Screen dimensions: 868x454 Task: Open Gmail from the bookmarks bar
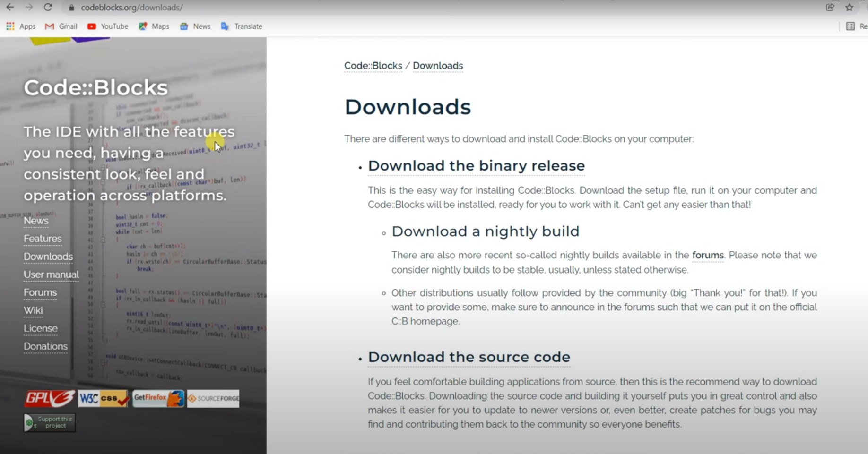coord(61,26)
